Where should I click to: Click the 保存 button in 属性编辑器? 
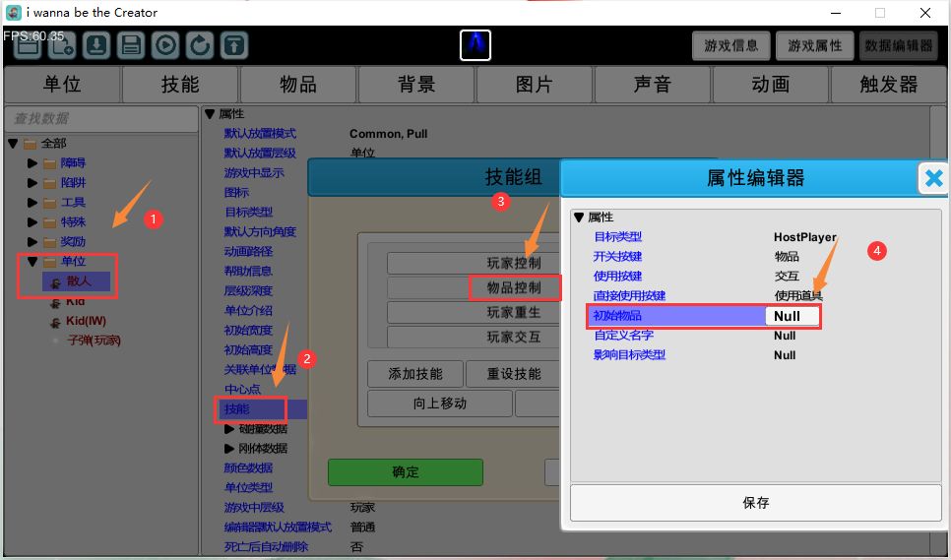point(756,503)
